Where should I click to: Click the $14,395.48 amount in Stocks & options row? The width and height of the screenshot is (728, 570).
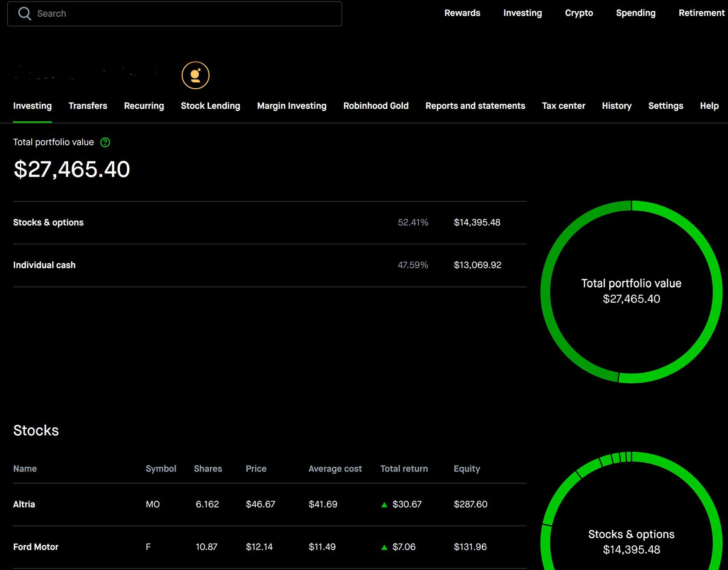(x=477, y=222)
